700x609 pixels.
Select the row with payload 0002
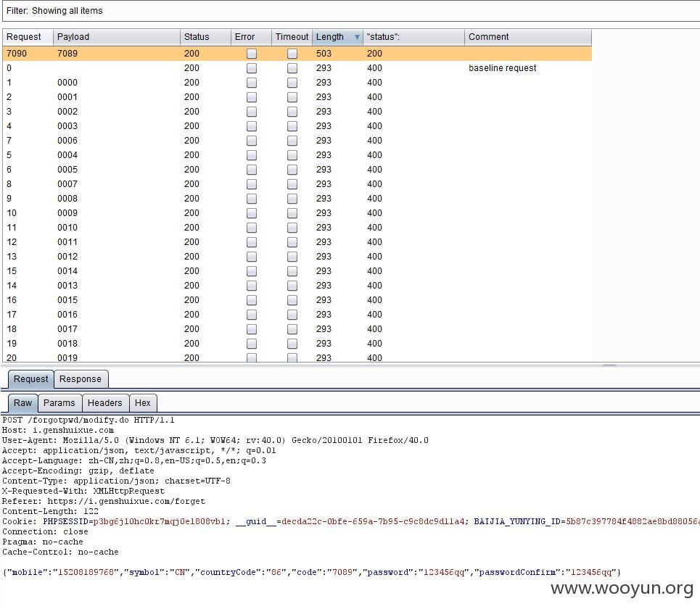(297, 112)
